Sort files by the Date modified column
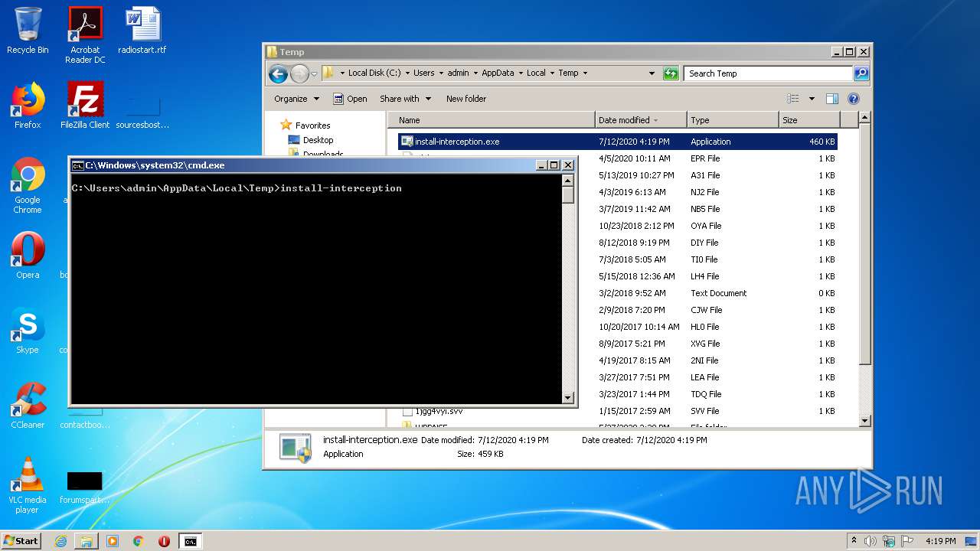Image resolution: width=980 pixels, height=551 pixels. tap(641, 120)
